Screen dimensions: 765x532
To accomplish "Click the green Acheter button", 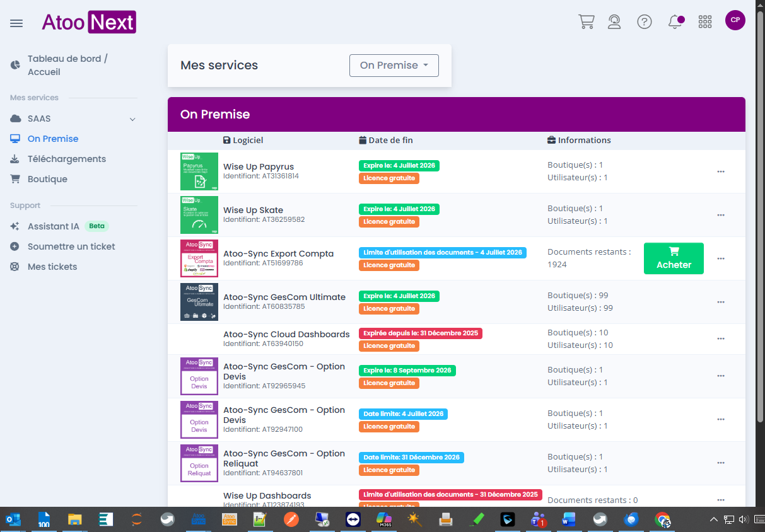I will 674,258.
